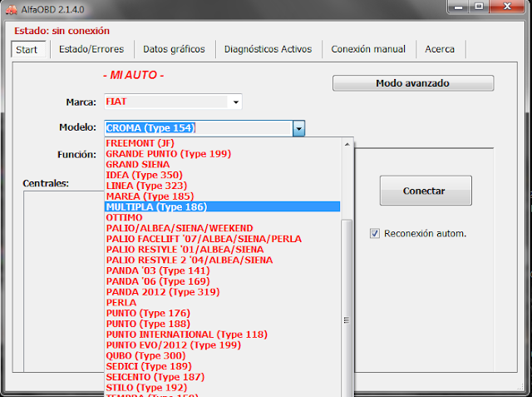Select PANDA 2012 (Type 319)
The height and width of the screenshot is (397, 532).
(x=222, y=292)
